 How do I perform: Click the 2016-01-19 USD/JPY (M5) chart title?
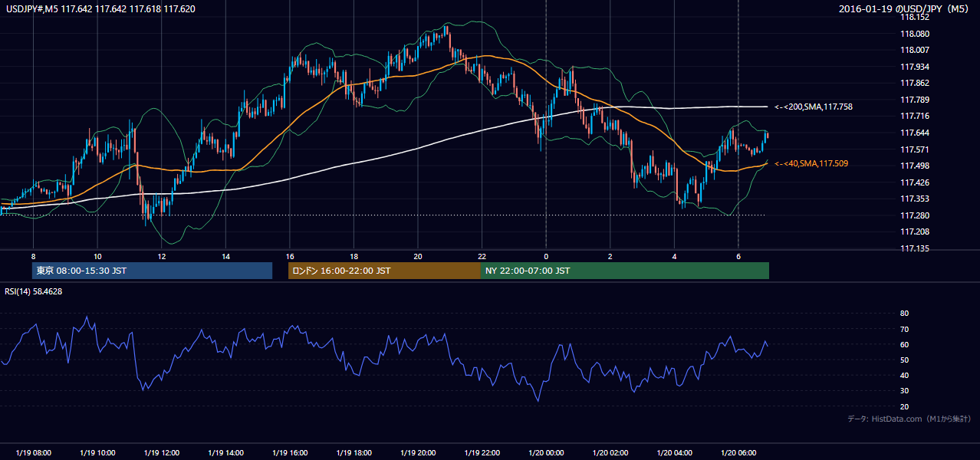click(905, 8)
